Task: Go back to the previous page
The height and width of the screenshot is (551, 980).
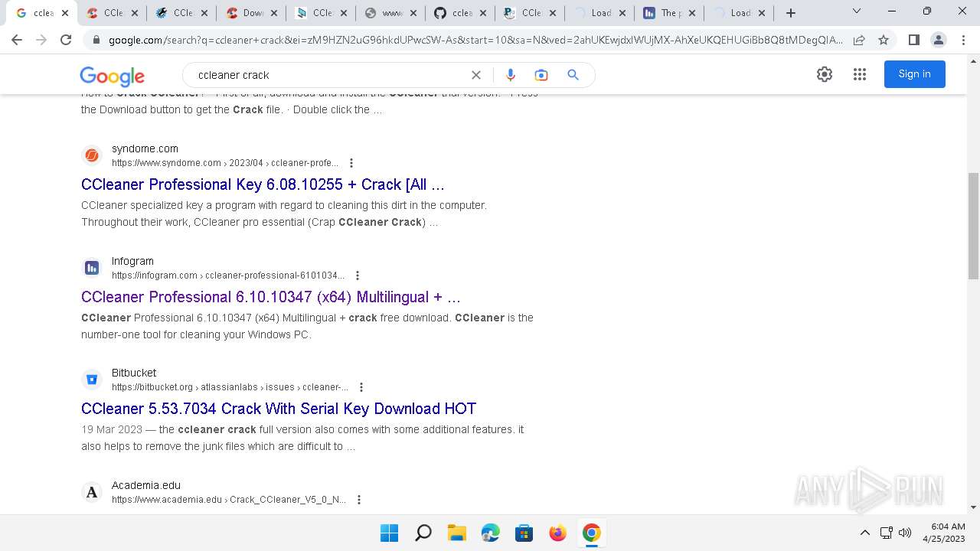Action: 17,40
